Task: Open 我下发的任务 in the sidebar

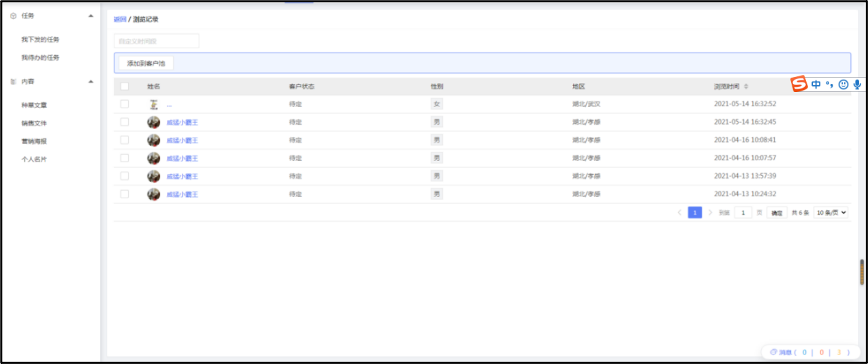Action: tap(40, 39)
